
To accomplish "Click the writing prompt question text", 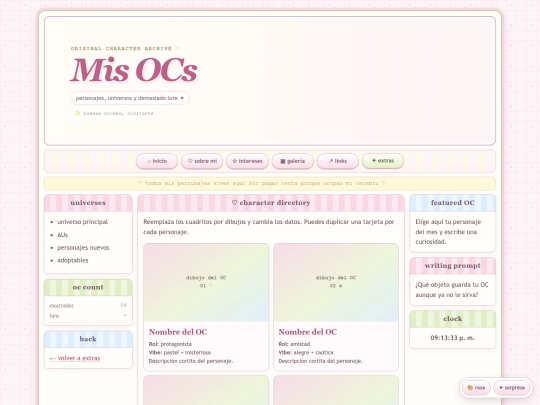I will [x=452, y=290].
